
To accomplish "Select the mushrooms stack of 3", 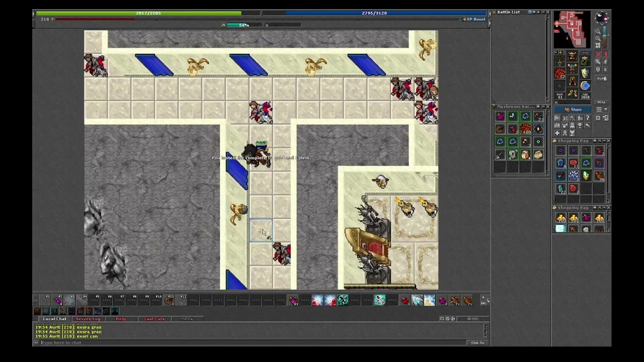I will tap(526, 141).
